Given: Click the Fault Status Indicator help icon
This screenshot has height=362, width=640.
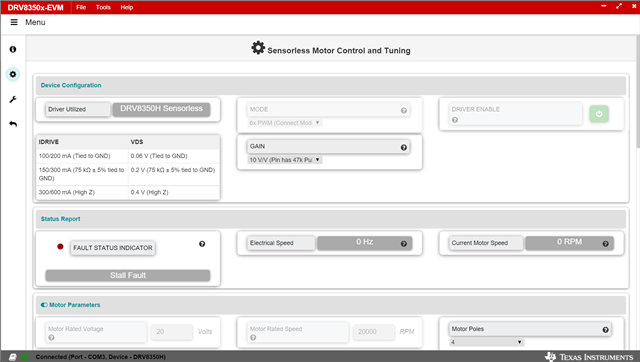Looking at the screenshot, I should click(x=202, y=244).
